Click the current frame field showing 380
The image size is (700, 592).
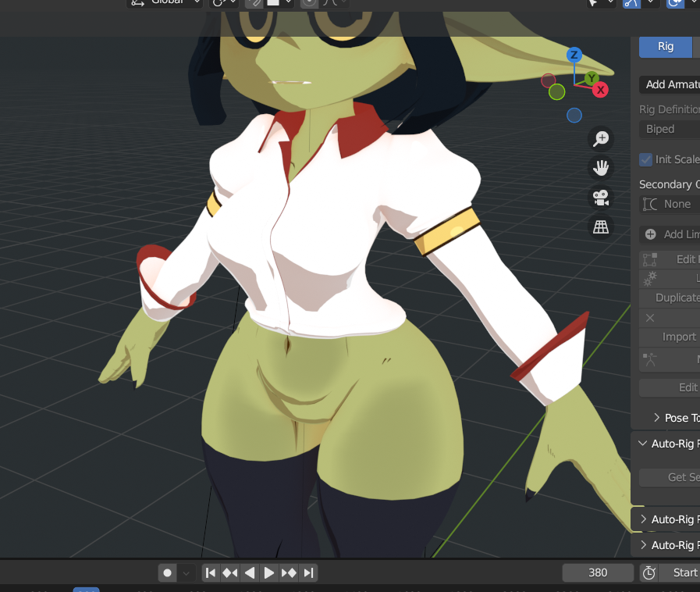click(598, 572)
